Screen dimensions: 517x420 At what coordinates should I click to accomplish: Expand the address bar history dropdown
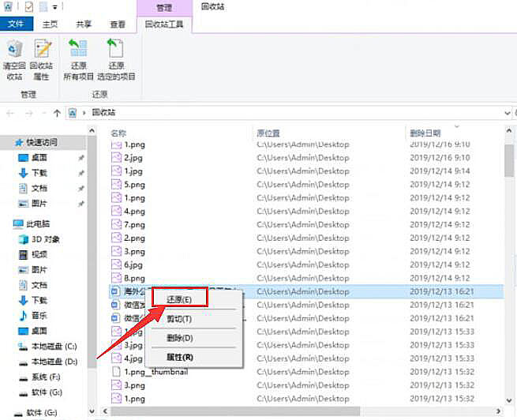[508, 113]
